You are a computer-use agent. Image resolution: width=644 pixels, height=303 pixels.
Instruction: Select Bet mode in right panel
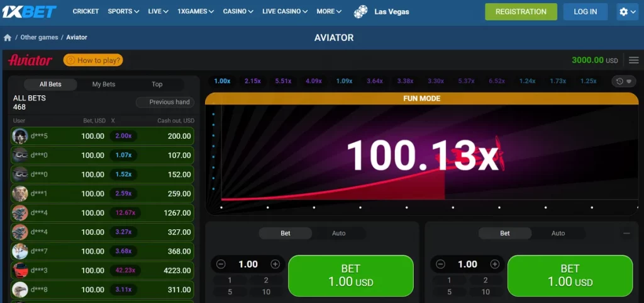pos(505,233)
